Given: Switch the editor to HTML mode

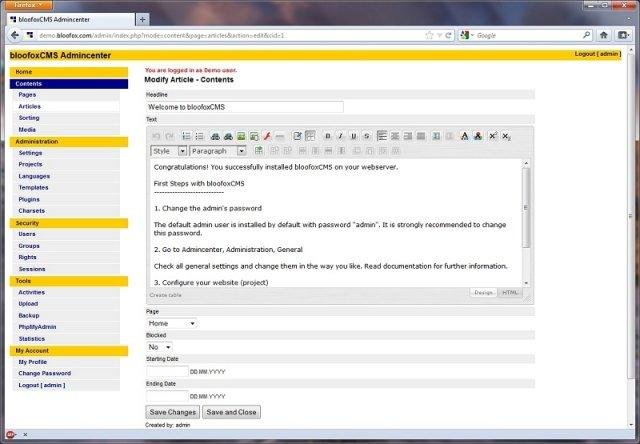Looking at the screenshot, I should tap(510, 293).
